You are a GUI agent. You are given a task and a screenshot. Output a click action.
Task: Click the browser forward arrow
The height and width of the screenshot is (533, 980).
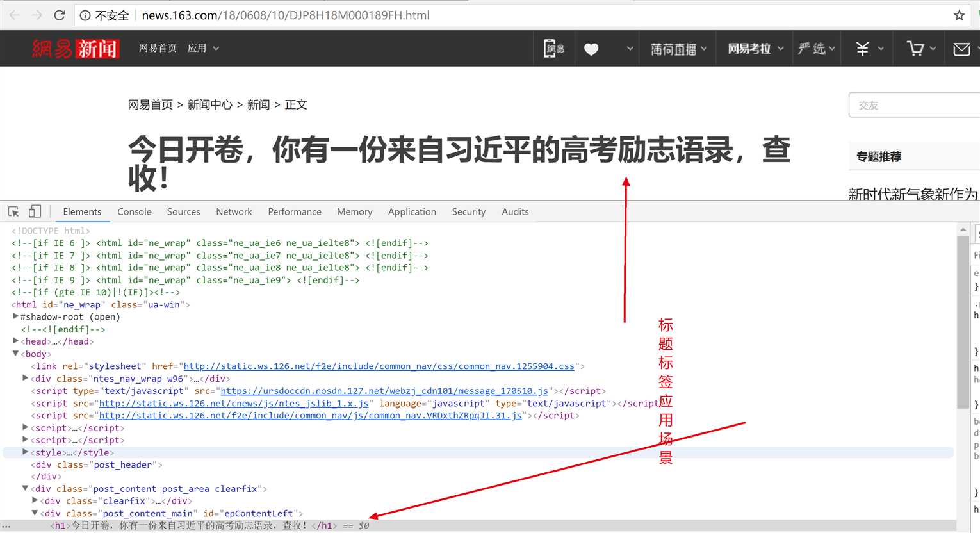point(37,15)
